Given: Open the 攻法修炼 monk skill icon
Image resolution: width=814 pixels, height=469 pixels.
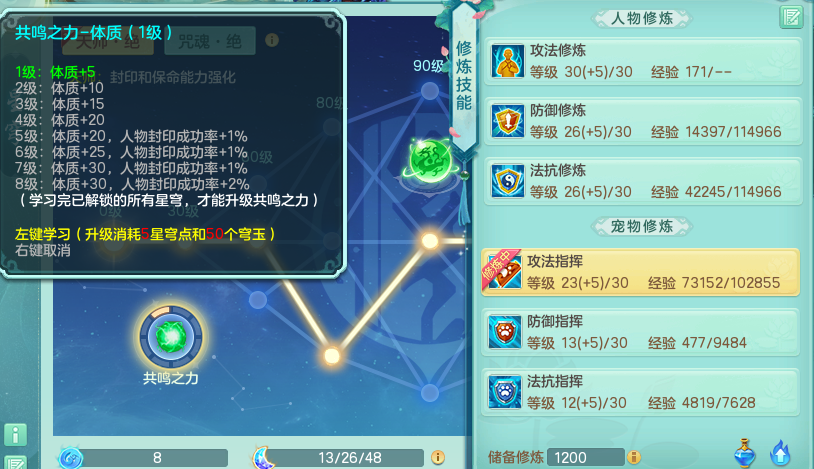Looking at the screenshot, I should [x=507, y=61].
